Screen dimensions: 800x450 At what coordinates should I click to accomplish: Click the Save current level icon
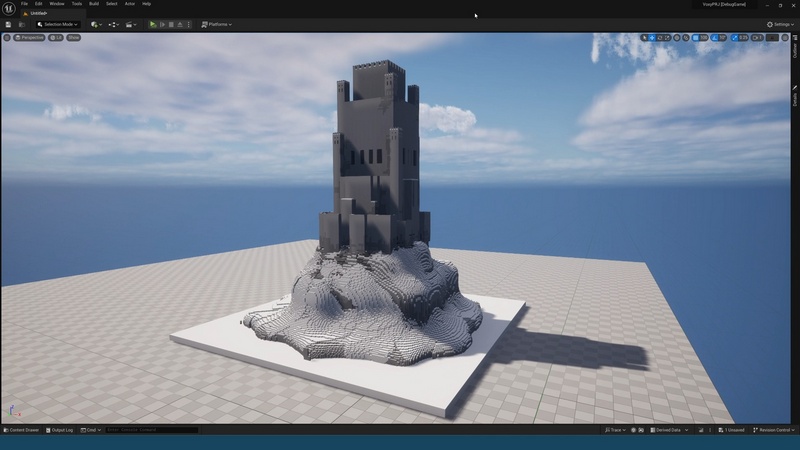point(8,24)
